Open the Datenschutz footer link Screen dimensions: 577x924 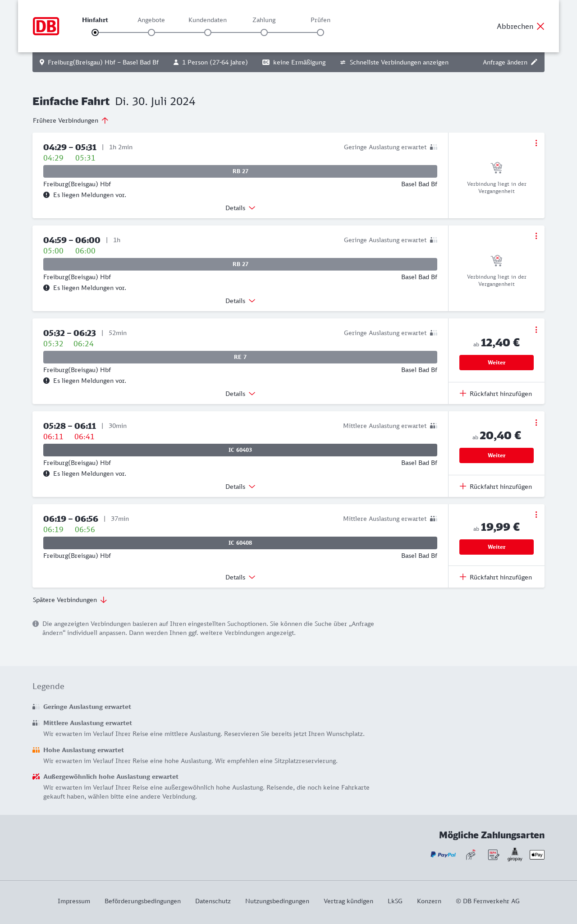[x=213, y=901]
